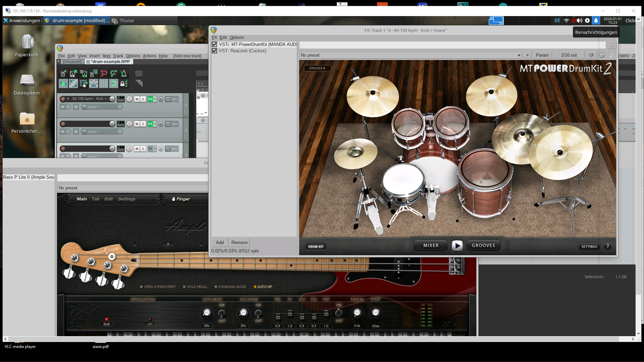
Task: Click the Add button in FX chain
Action: pos(220,243)
